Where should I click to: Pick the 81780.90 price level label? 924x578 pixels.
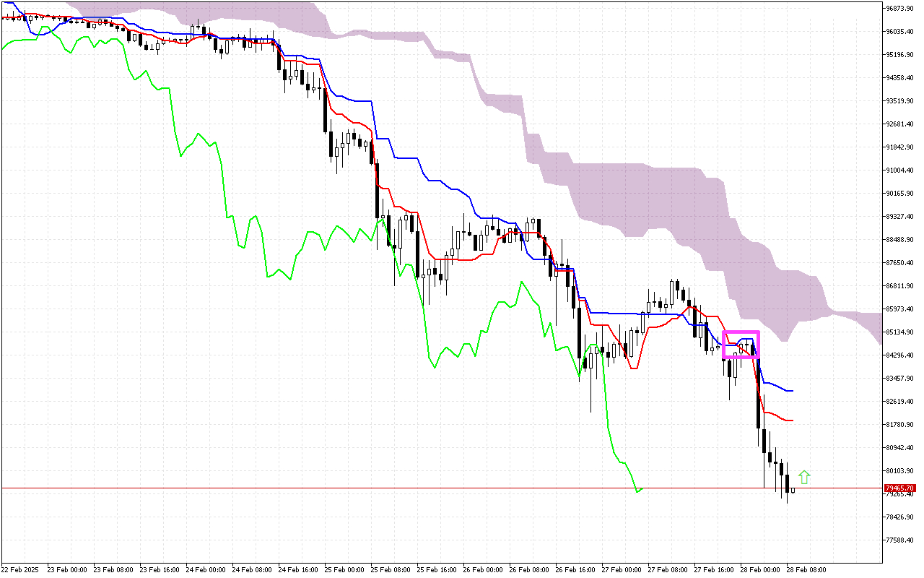coord(901,425)
